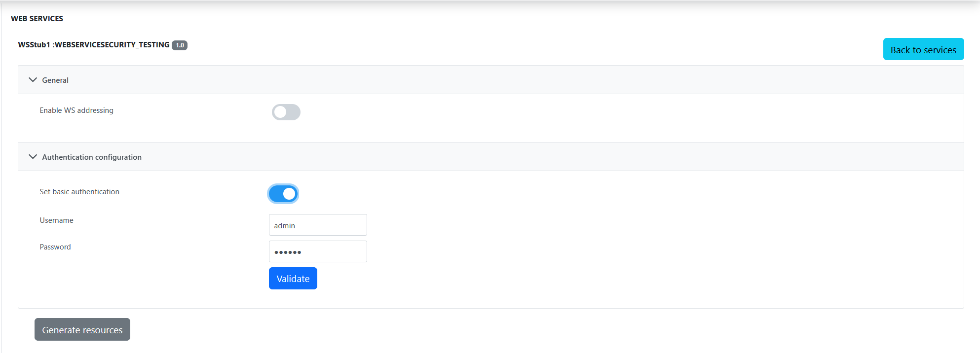This screenshot has width=980, height=353.
Task: Turn off the basic authentication switch
Action: pyautogui.click(x=283, y=194)
